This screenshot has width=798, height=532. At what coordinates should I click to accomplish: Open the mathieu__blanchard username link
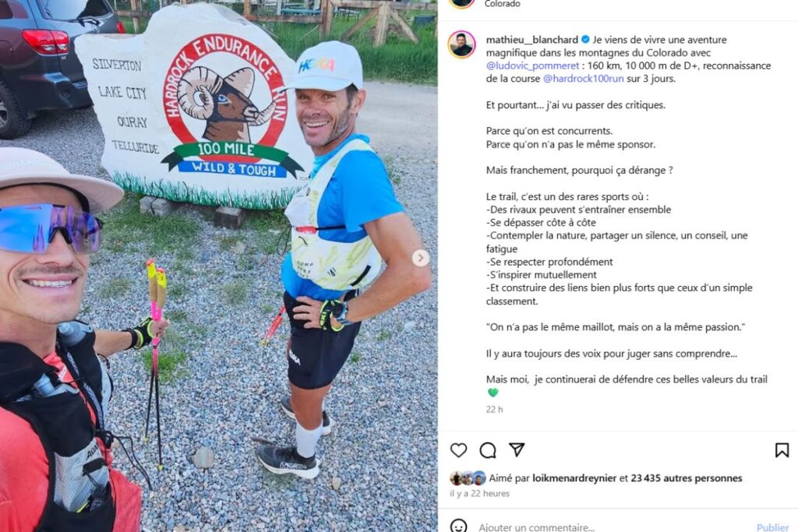point(531,40)
